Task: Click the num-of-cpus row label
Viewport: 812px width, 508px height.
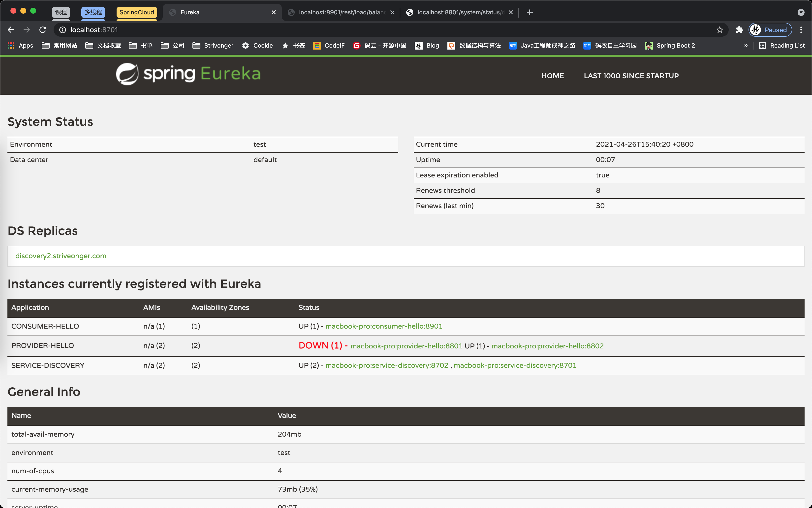Action: coord(33,471)
